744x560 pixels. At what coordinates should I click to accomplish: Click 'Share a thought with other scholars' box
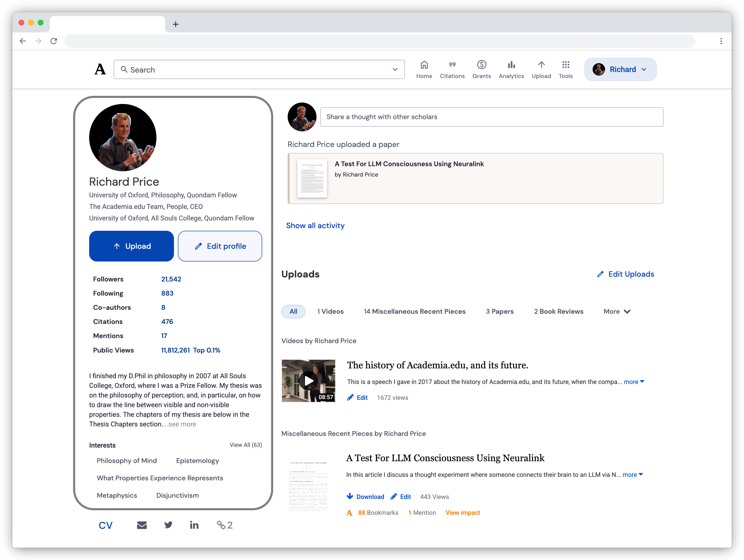492,117
